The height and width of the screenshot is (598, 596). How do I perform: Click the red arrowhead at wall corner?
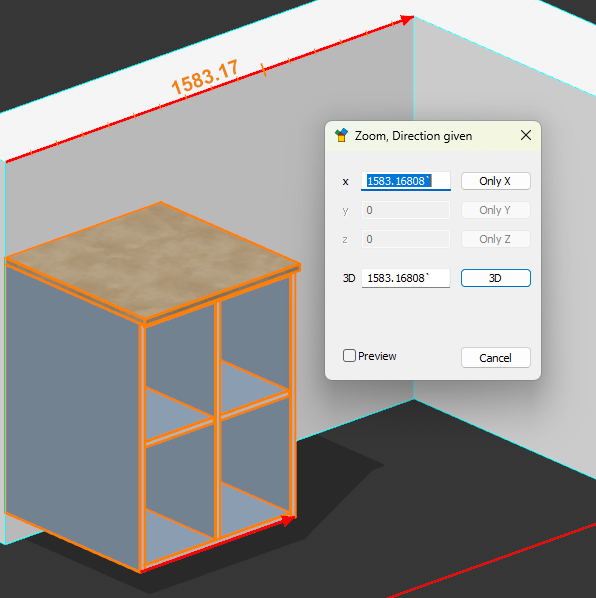pos(407,19)
